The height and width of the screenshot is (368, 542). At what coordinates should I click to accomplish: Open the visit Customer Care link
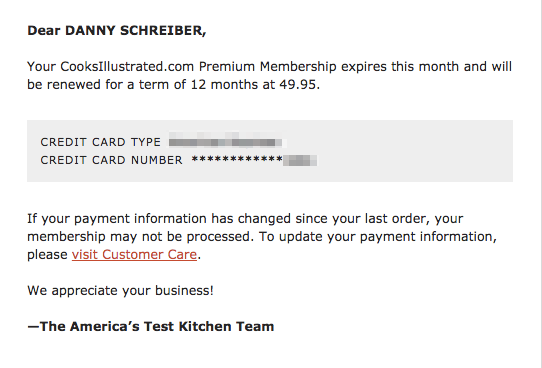[134, 255]
